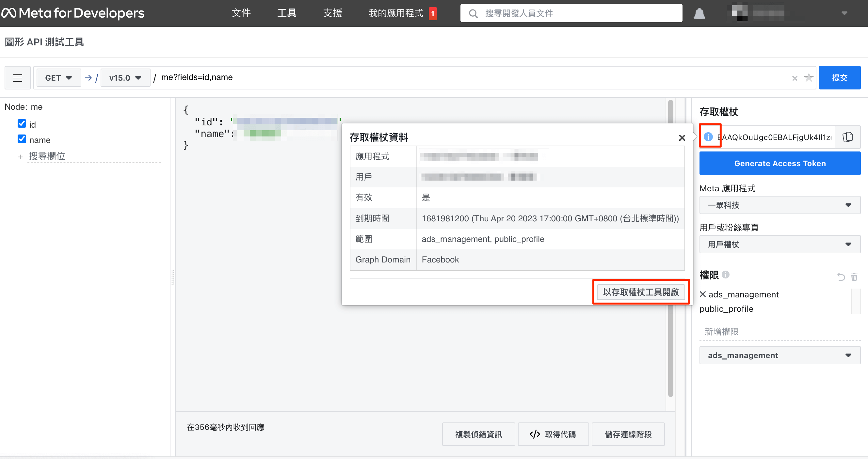Viewport: 868px width, 459px height.
Task: Open the 用戶權杖 dropdown
Action: click(780, 244)
